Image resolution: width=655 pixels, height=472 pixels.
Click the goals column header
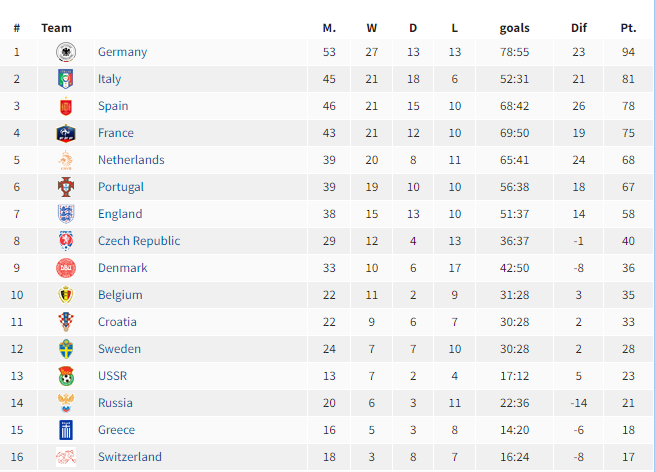(x=514, y=28)
